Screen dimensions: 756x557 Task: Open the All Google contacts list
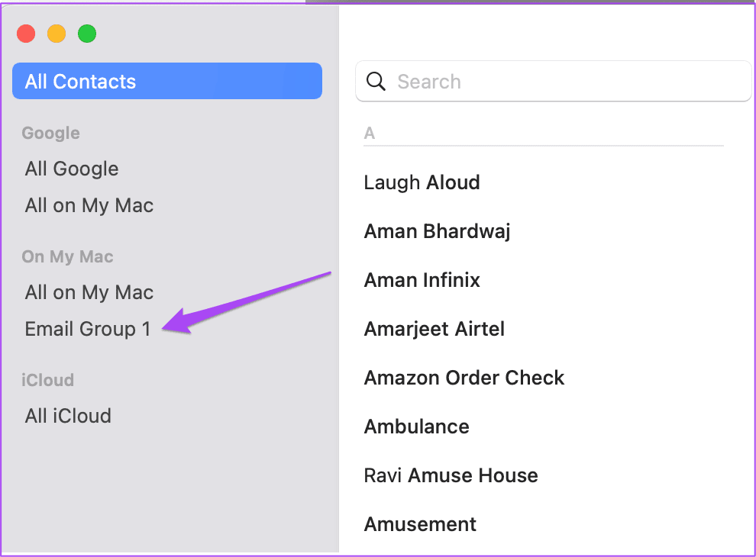pyautogui.click(x=72, y=169)
